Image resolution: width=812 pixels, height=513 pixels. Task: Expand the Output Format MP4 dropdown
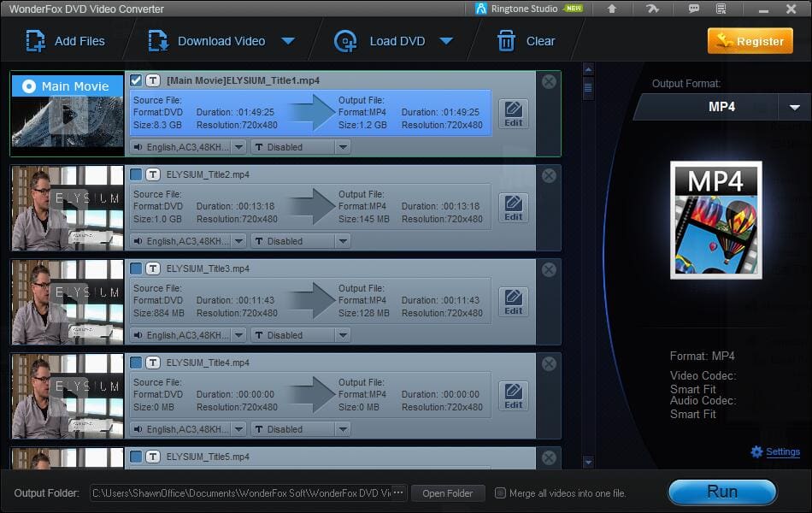(x=794, y=107)
